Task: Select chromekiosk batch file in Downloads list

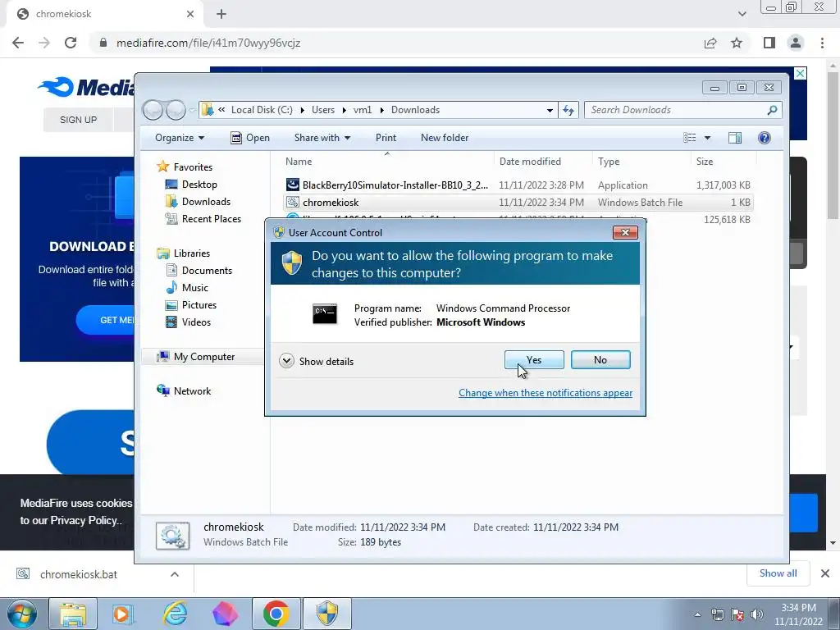Action: [518, 203]
